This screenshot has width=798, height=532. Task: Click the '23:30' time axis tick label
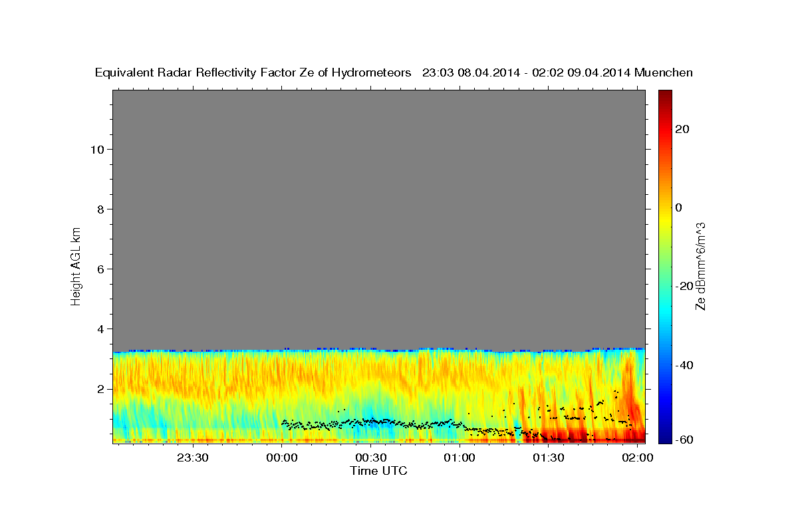[x=193, y=458]
